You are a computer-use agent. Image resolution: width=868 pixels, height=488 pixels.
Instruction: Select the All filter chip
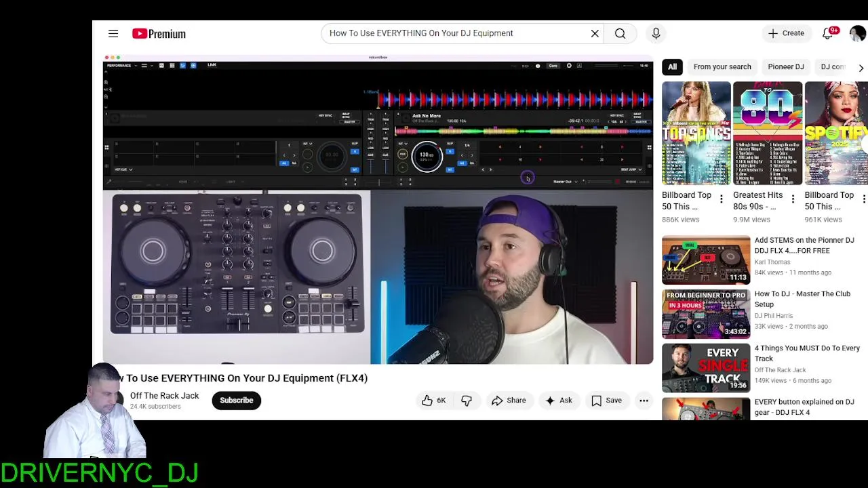672,66
